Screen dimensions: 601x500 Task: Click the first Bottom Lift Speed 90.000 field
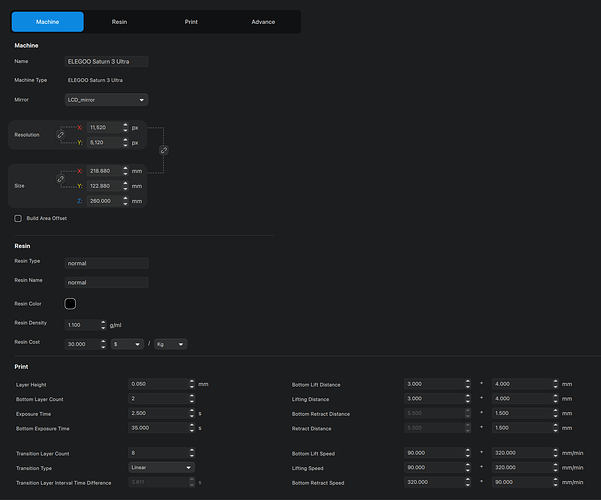(x=434, y=453)
